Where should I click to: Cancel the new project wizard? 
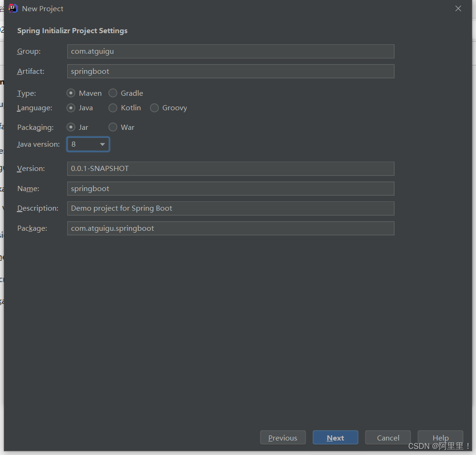[388, 438]
